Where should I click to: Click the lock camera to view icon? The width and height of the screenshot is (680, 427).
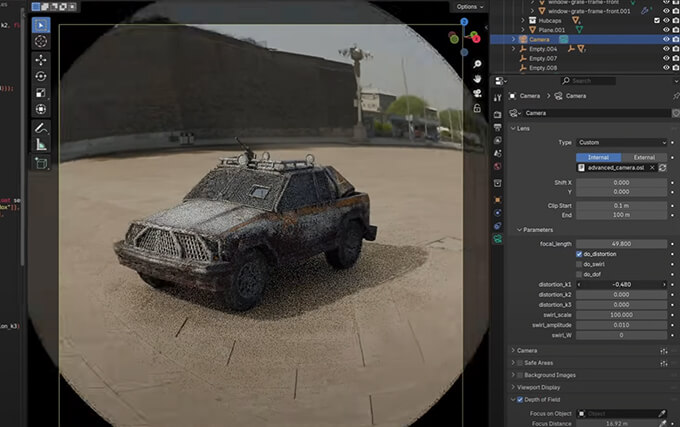477,108
